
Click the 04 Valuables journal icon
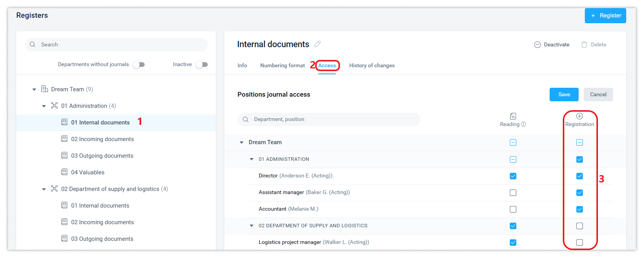(x=64, y=172)
